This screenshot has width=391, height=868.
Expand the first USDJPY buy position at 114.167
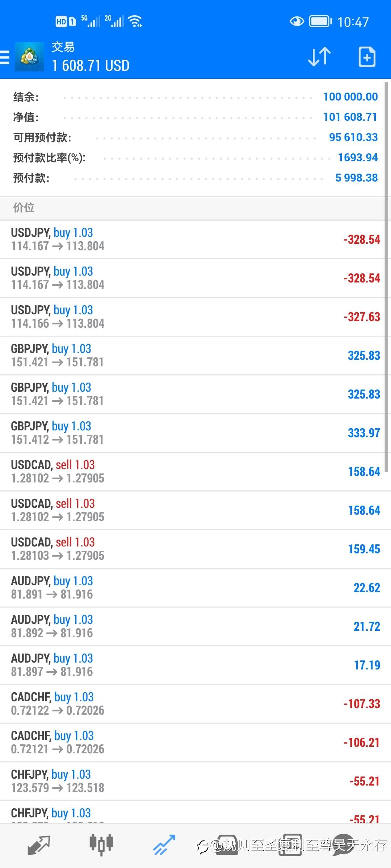point(195,239)
